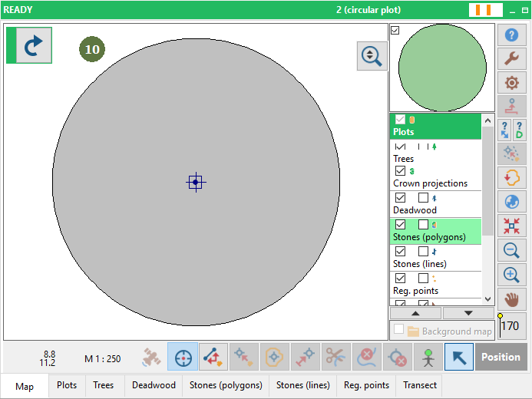Toggle the overview map checkbox
The width and height of the screenshot is (532, 399).
point(395,30)
